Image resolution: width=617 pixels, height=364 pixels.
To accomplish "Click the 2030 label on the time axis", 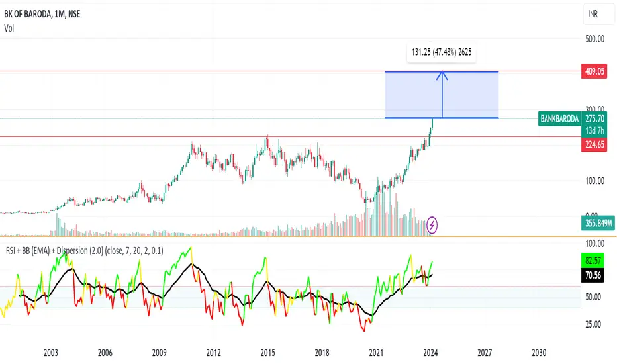I will (x=539, y=353).
